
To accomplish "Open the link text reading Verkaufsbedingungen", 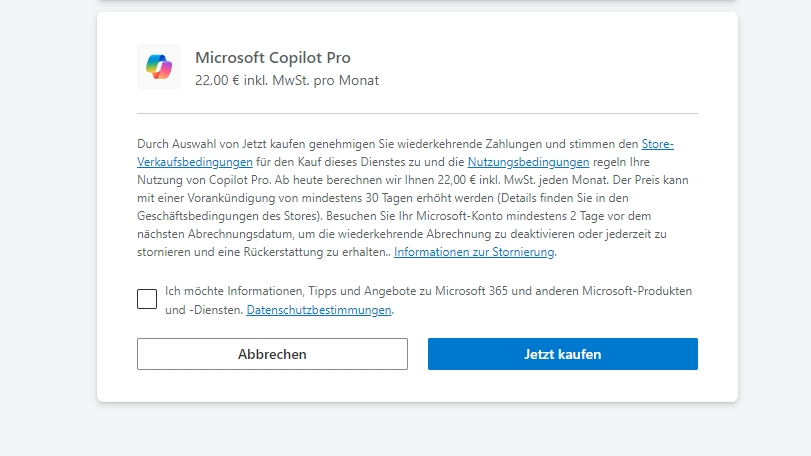I will 194,162.
